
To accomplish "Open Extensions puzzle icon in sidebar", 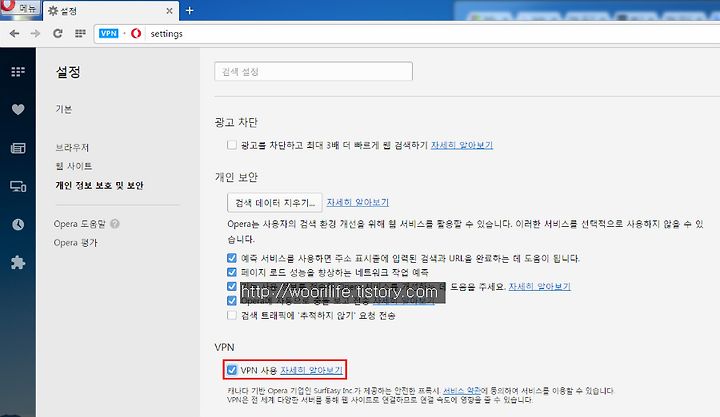I will pyautogui.click(x=18, y=262).
